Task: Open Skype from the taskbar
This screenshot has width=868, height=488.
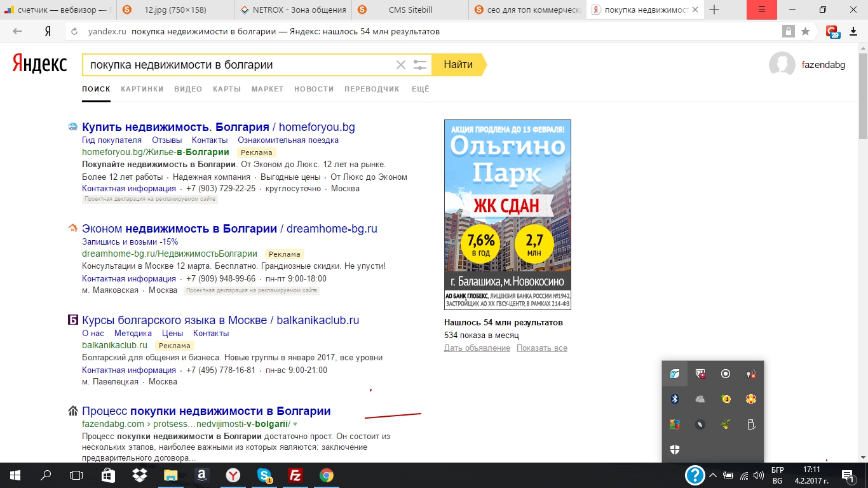Action: tap(264, 475)
